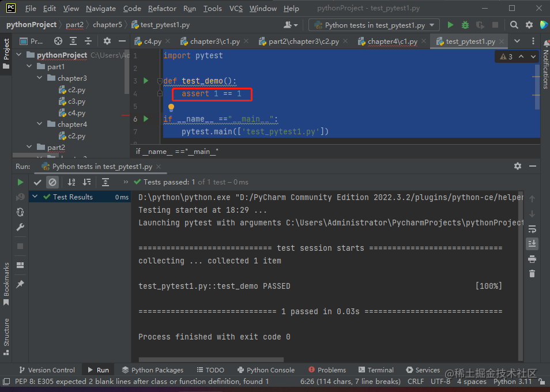Sort test results alphabetically
The width and height of the screenshot is (550, 392).
point(71,182)
